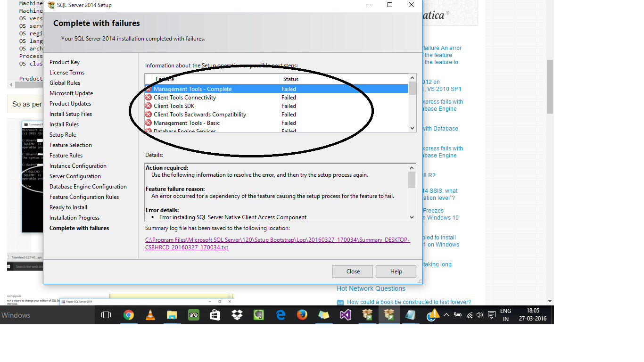Select Feature Selection in the setup sidebar
This screenshot has height=362, width=644.
click(x=70, y=145)
